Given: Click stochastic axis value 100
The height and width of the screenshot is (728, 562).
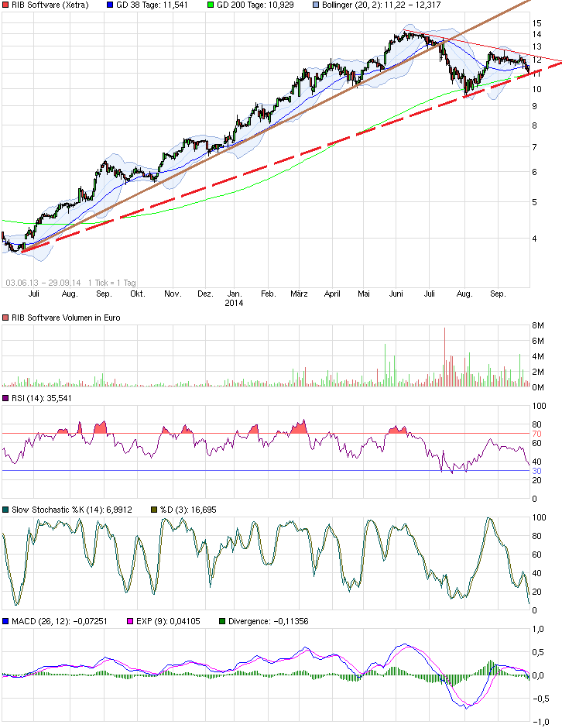Looking at the screenshot, I should (x=540, y=517).
